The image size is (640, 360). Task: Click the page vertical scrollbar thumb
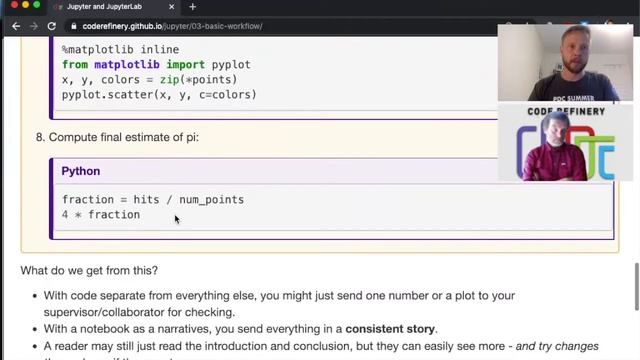coord(636,287)
